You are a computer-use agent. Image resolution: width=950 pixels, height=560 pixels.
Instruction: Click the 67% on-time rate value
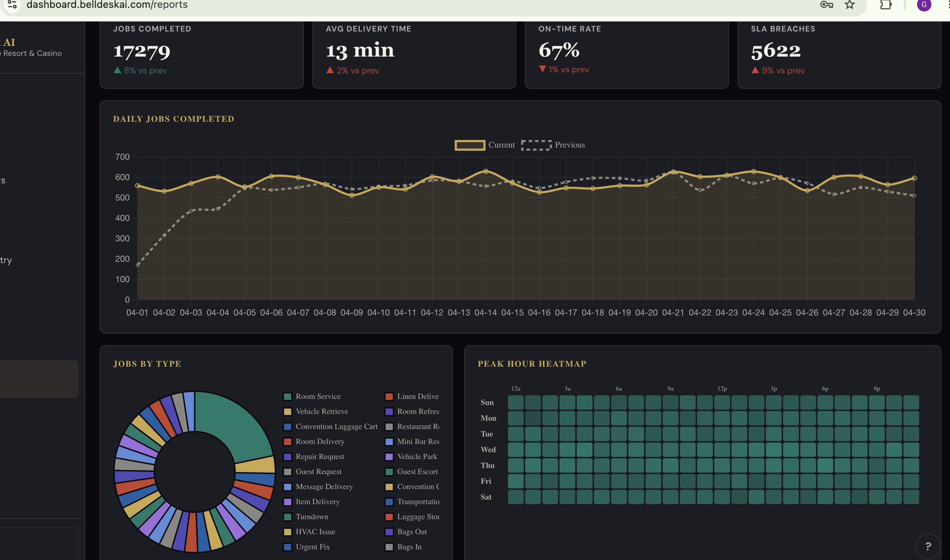559,50
